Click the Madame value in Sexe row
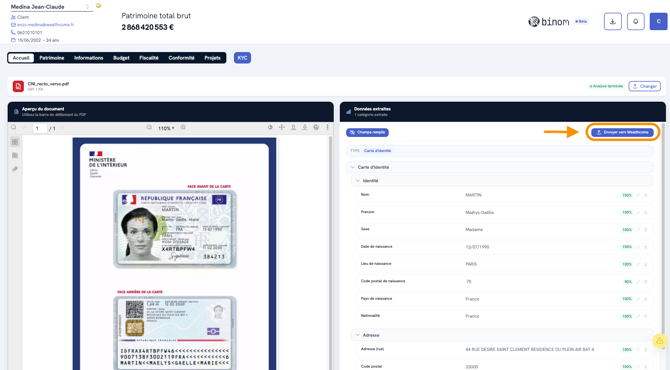Screen dimensions: 670x370 point(474,230)
